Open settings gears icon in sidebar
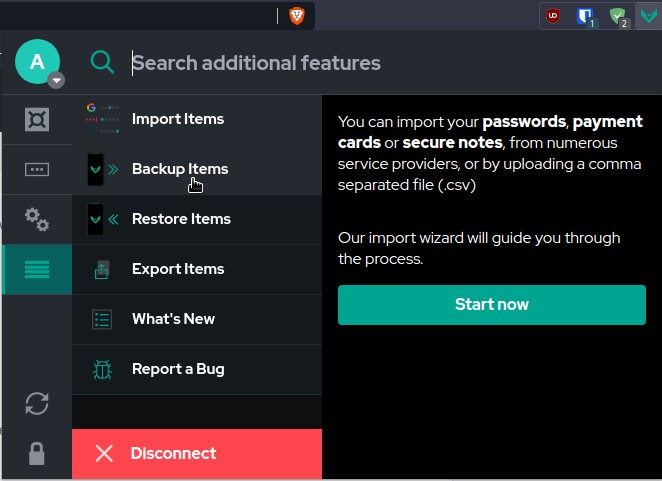 (37, 219)
